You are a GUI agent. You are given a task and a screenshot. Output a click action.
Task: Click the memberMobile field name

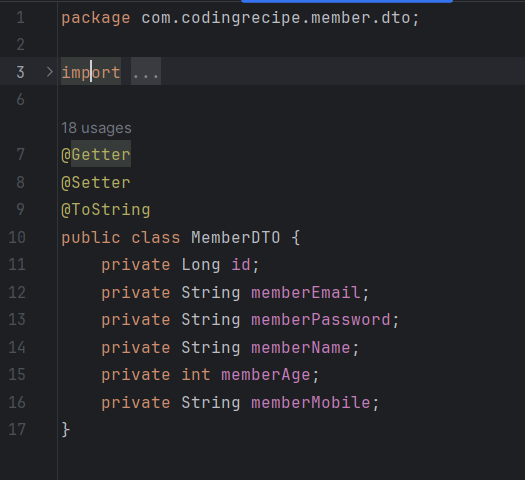click(311, 402)
